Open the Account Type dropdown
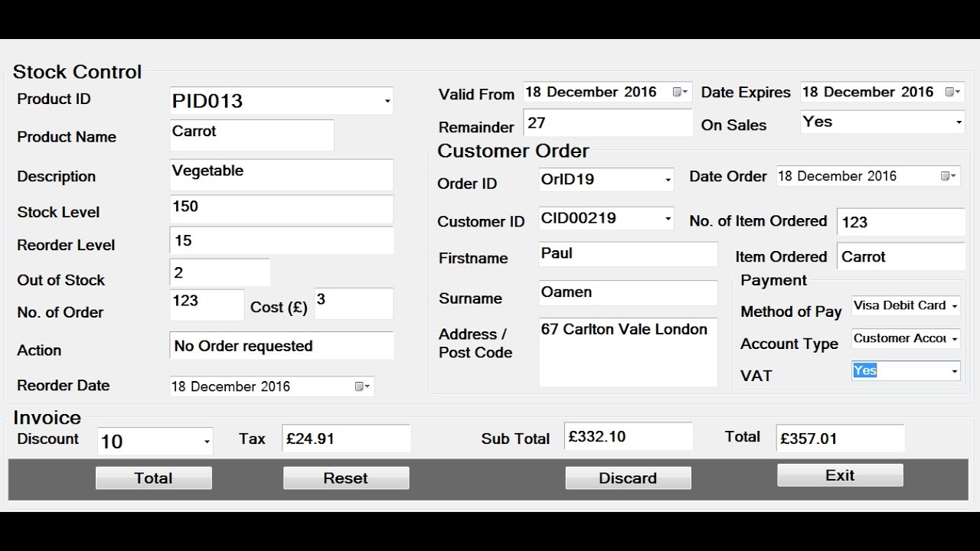 [x=954, y=339]
